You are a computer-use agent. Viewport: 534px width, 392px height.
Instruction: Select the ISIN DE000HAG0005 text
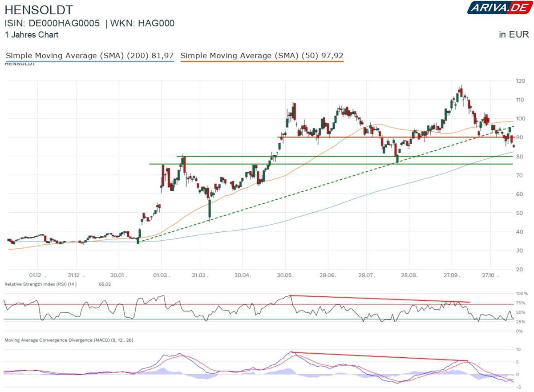tap(53, 24)
